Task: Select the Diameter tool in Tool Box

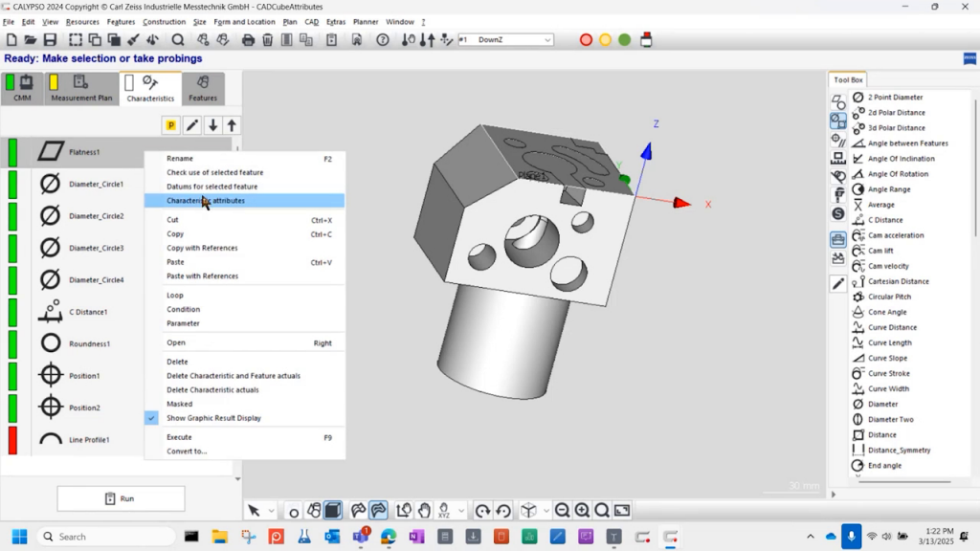Action: click(882, 404)
